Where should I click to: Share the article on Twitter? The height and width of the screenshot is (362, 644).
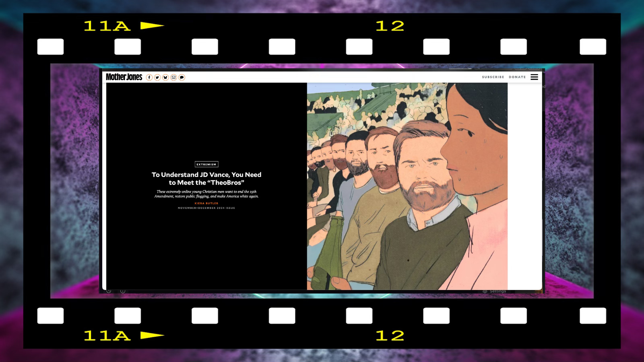pyautogui.click(x=157, y=77)
